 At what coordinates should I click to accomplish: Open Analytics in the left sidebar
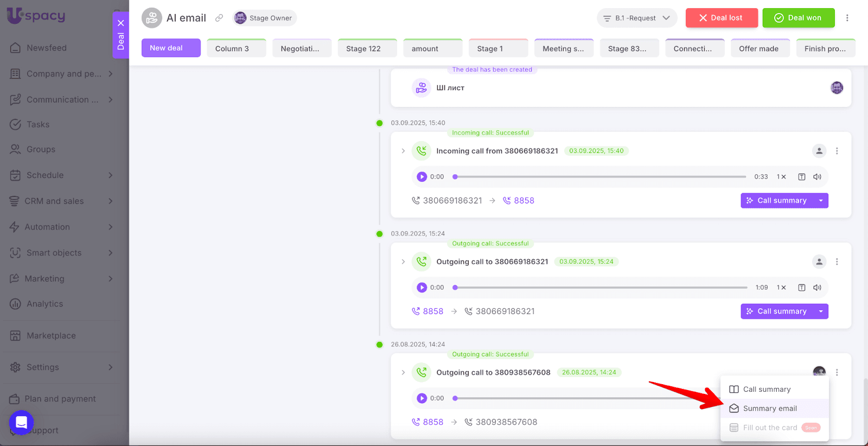click(x=44, y=304)
